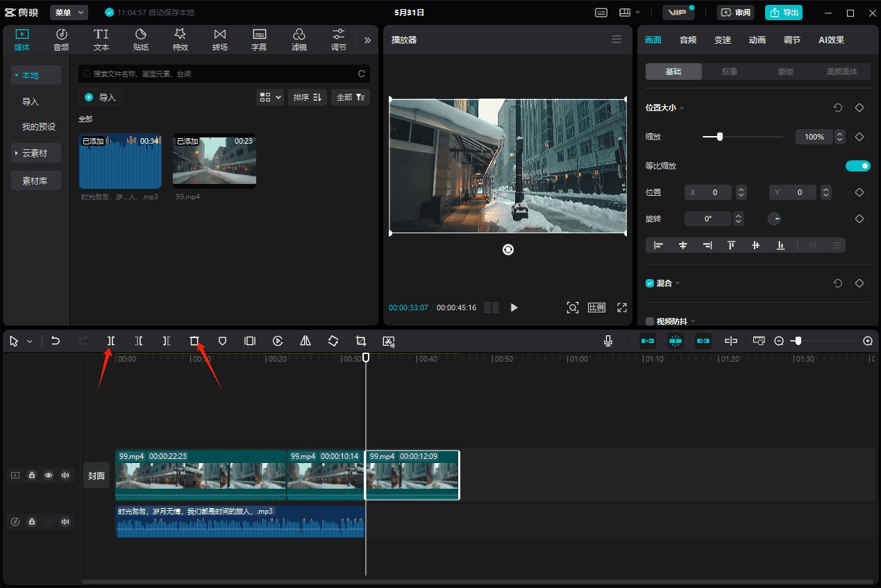Freeze frame the selected clip
This screenshot has width=881, height=588.
250,341
